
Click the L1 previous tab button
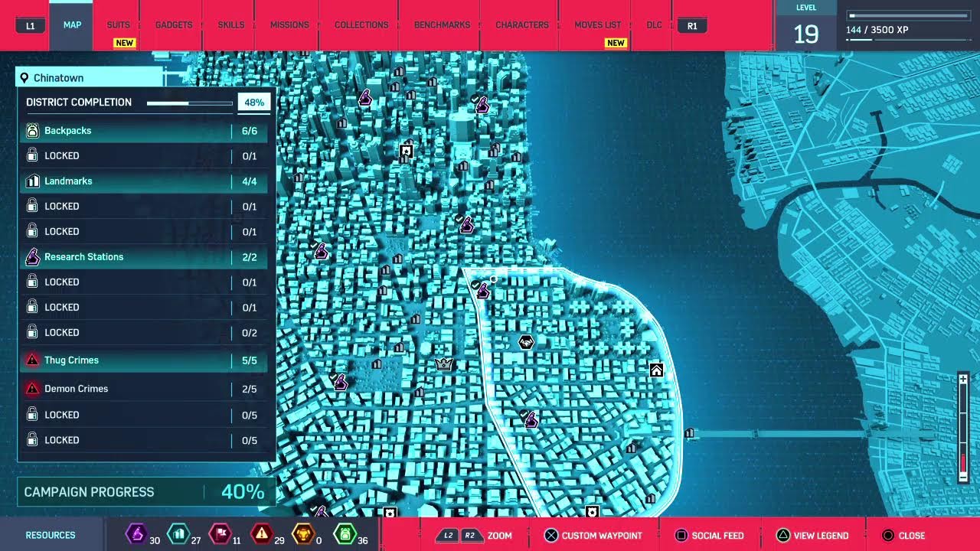point(30,26)
